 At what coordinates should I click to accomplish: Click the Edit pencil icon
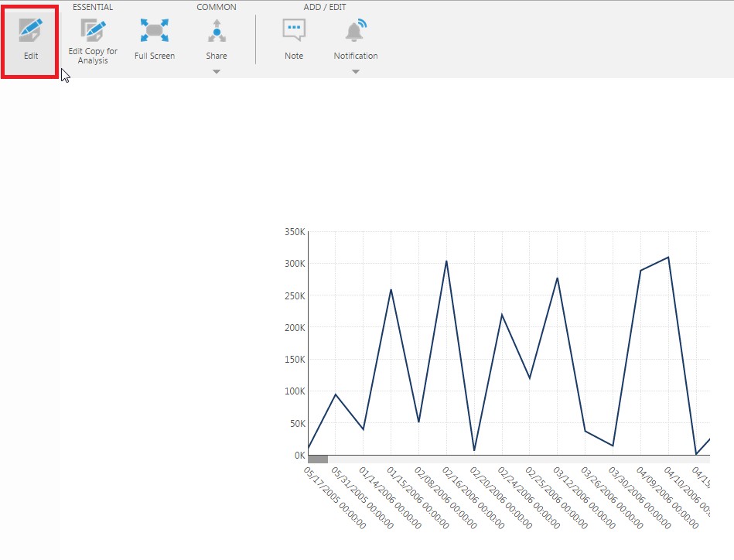pos(31,32)
